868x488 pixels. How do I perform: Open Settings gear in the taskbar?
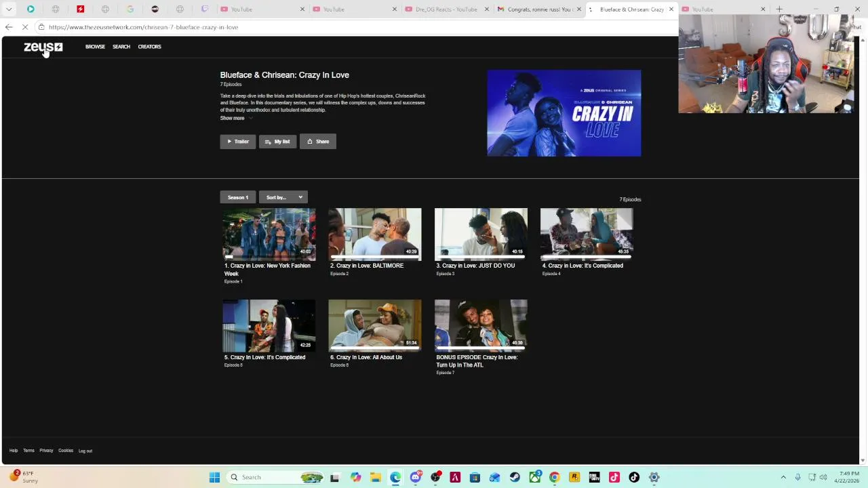coord(654,477)
